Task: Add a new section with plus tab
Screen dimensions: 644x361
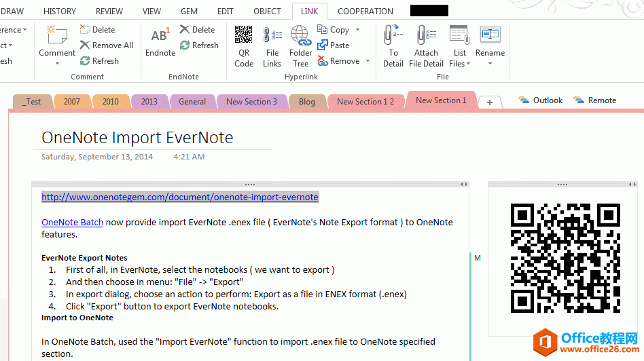Action: tap(489, 102)
